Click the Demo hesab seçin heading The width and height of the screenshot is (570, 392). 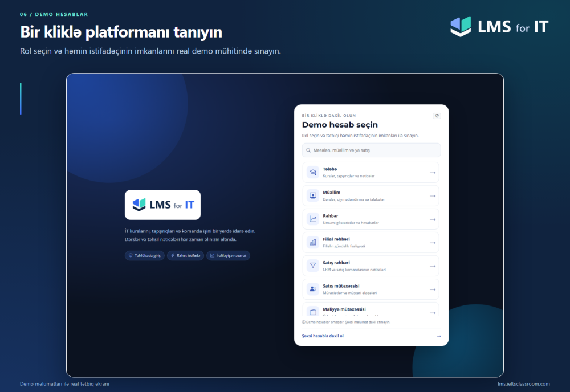tap(340, 125)
